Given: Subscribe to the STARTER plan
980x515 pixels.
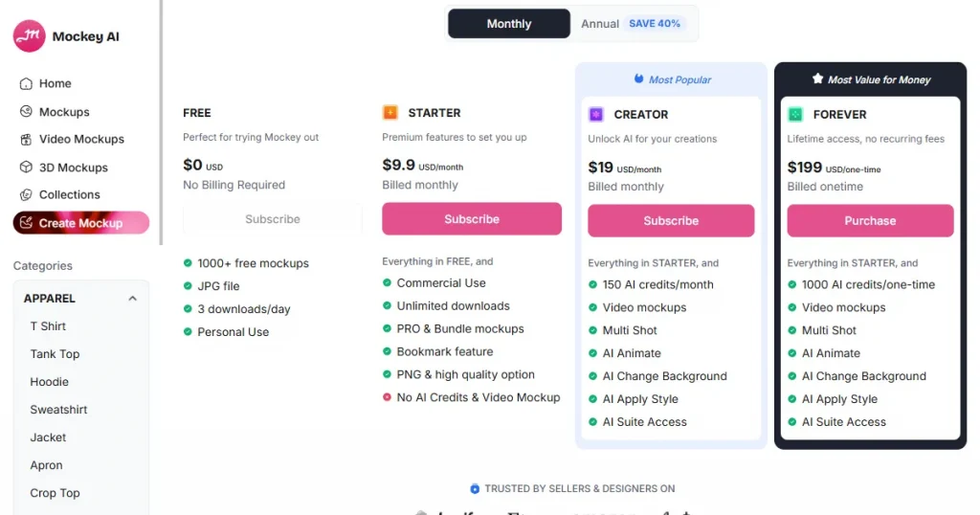Looking at the screenshot, I should (472, 219).
